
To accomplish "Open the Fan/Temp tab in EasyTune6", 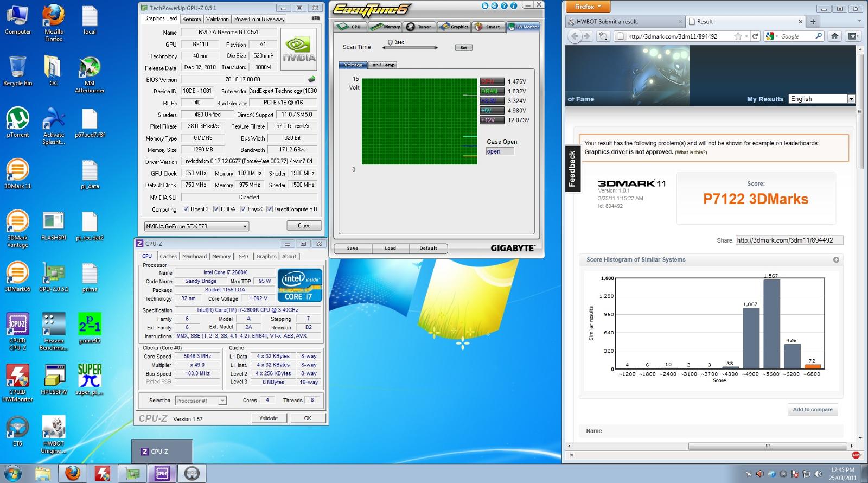I will tap(382, 65).
